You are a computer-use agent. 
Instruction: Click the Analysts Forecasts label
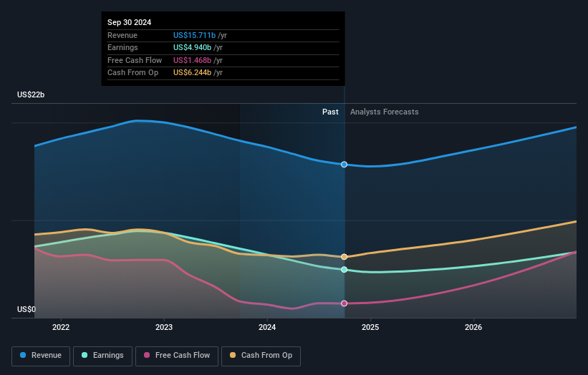pyautogui.click(x=385, y=112)
